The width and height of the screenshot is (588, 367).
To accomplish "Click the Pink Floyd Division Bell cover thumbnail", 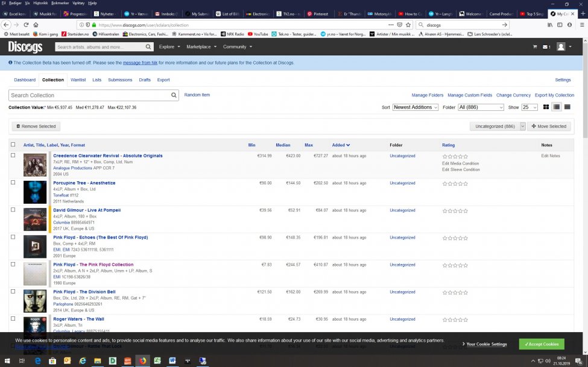I will coord(35,301).
